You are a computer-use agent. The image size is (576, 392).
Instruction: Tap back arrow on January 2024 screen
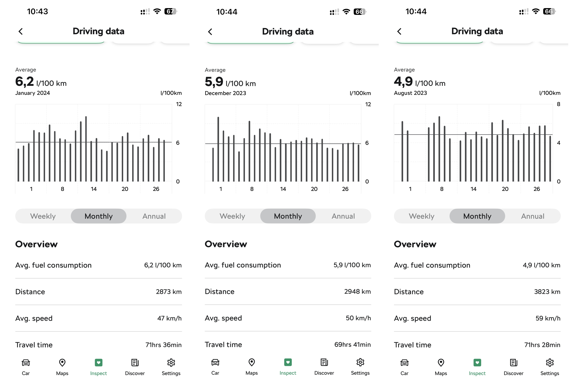click(x=21, y=31)
